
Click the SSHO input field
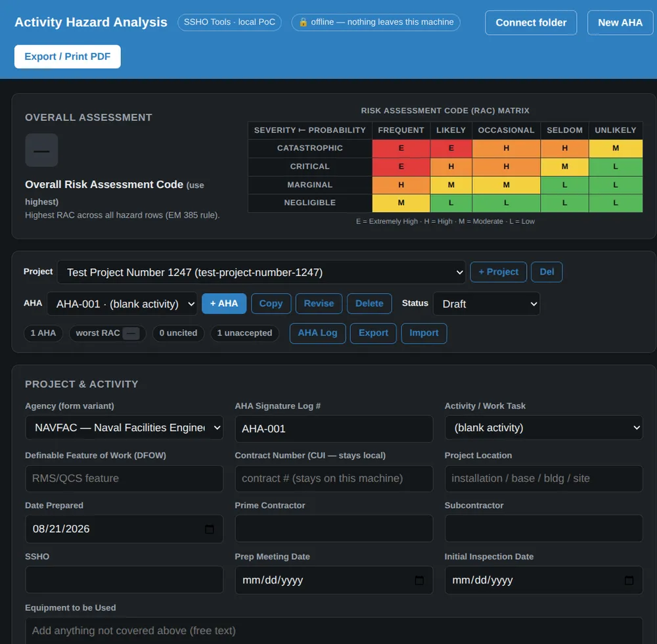(x=124, y=580)
